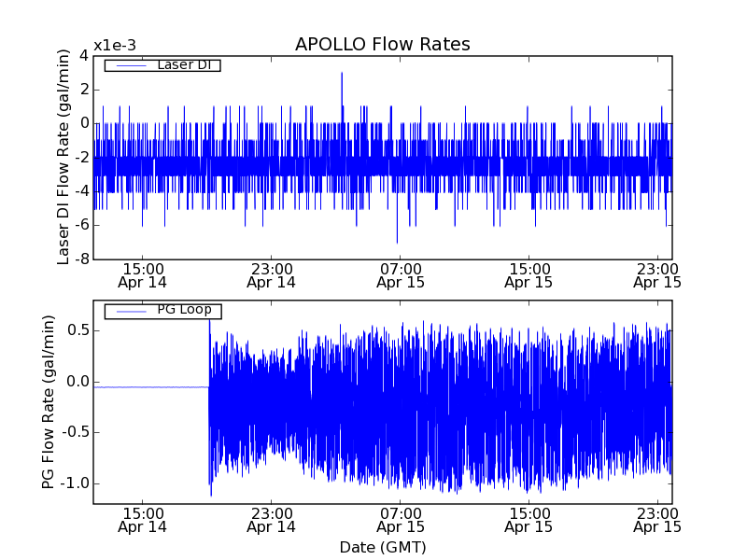The width and height of the screenshot is (747, 560).
Task: Click the "0.5" y-axis tick in PG plot
Action: [76, 330]
